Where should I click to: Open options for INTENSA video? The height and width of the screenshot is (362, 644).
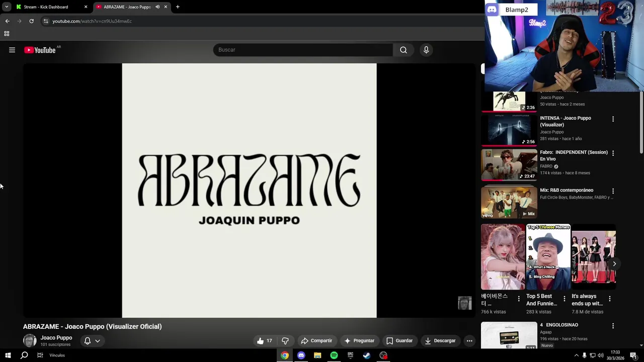[x=613, y=119]
